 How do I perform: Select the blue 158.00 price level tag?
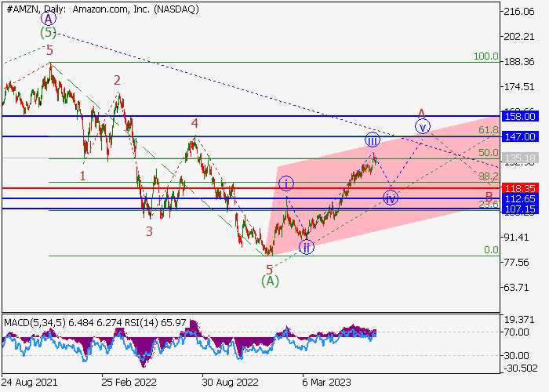pyautogui.click(x=520, y=116)
